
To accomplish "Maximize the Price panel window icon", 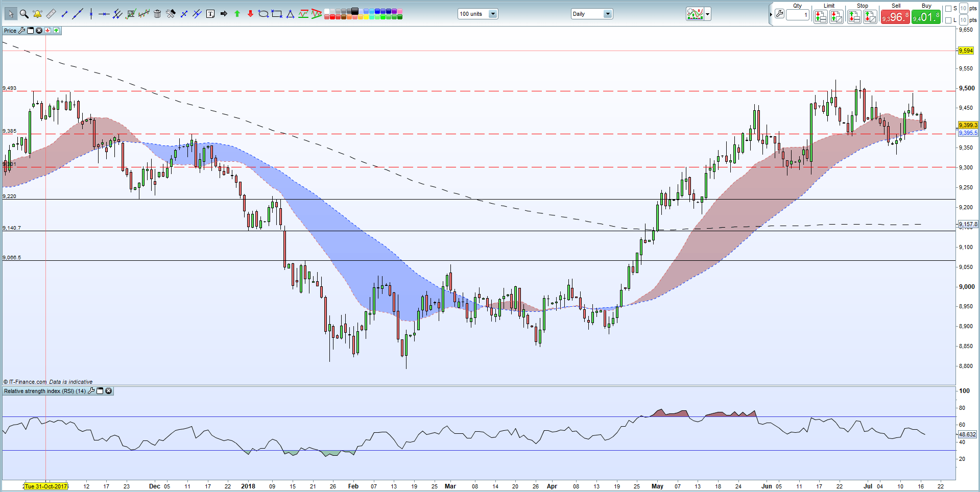I will [30, 31].
